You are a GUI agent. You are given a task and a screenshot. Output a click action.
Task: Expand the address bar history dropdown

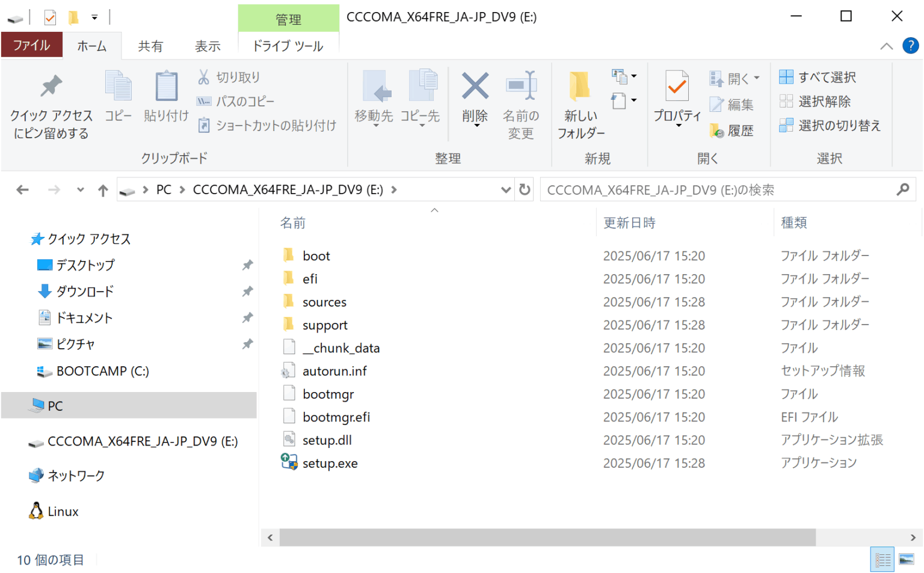(x=506, y=189)
